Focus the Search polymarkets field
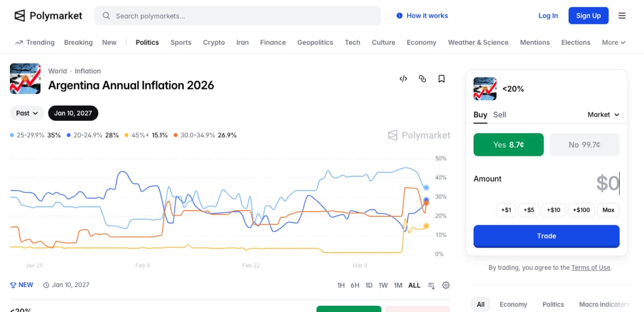Viewport: 644px width, 312px height. click(x=237, y=16)
